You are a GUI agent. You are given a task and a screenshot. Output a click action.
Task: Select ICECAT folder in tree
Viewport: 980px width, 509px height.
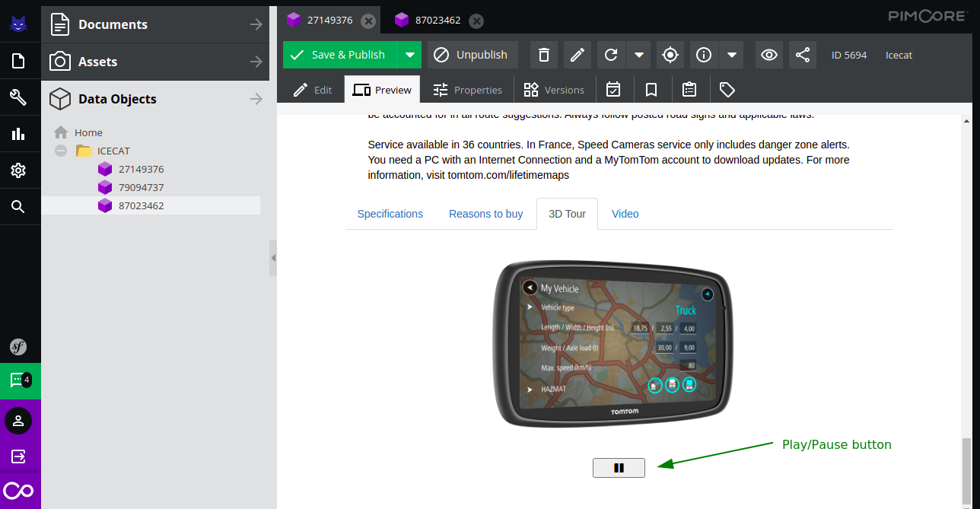pyautogui.click(x=113, y=151)
